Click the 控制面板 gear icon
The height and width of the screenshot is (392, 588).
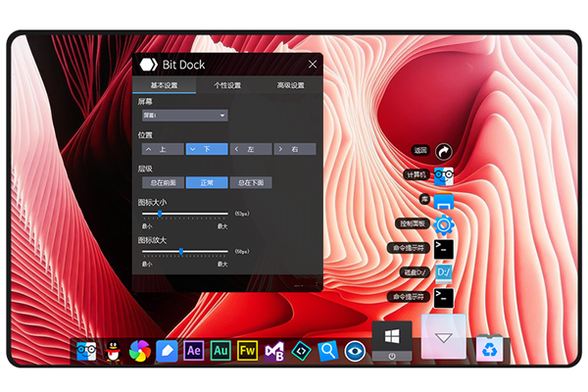444,224
